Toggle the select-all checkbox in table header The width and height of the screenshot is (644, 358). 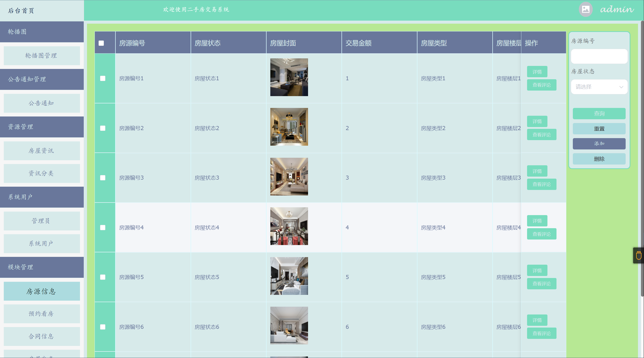pyautogui.click(x=101, y=43)
